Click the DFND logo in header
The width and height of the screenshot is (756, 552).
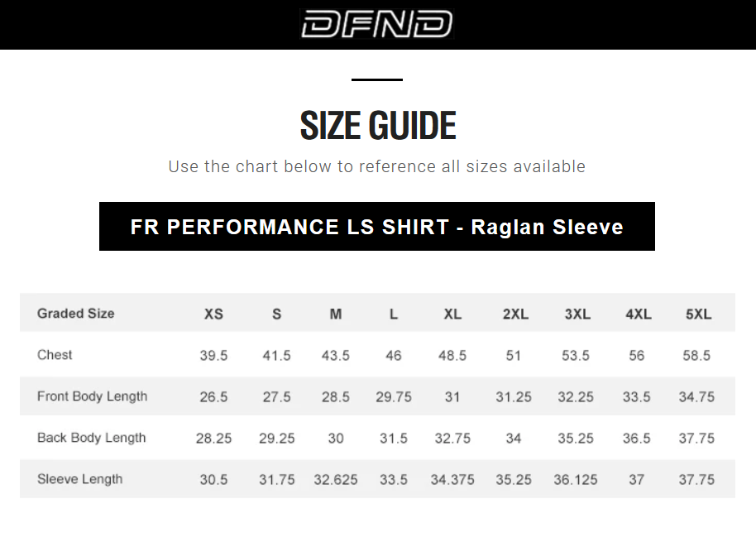pyautogui.click(x=377, y=24)
